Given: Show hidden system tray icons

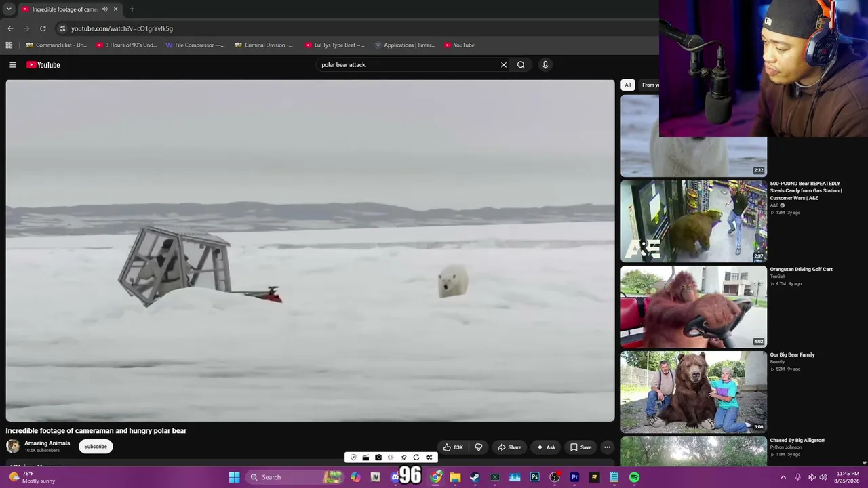Looking at the screenshot, I should point(783,477).
